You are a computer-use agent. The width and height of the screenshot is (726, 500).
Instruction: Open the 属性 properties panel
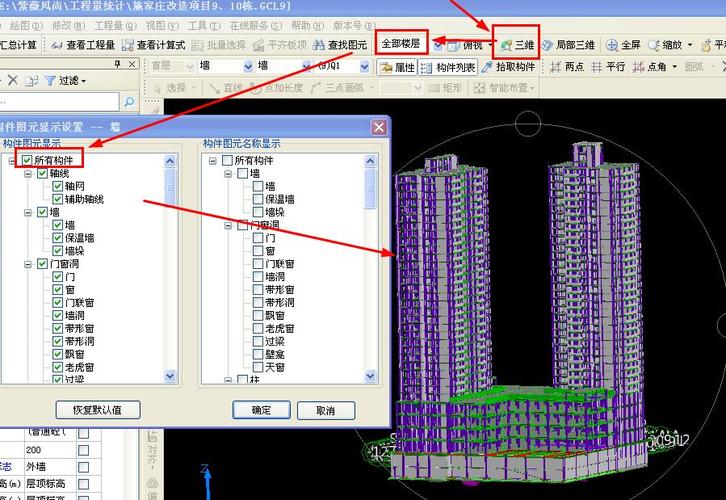tap(397, 68)
